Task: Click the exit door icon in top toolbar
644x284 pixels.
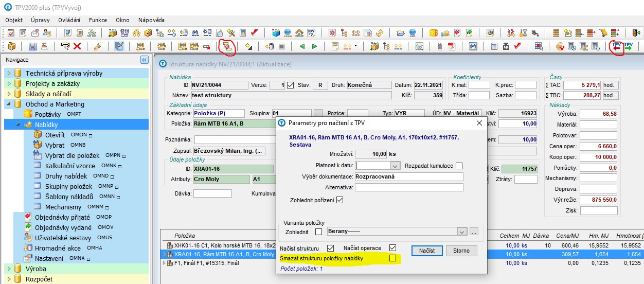Action: (x=636, y=33)
